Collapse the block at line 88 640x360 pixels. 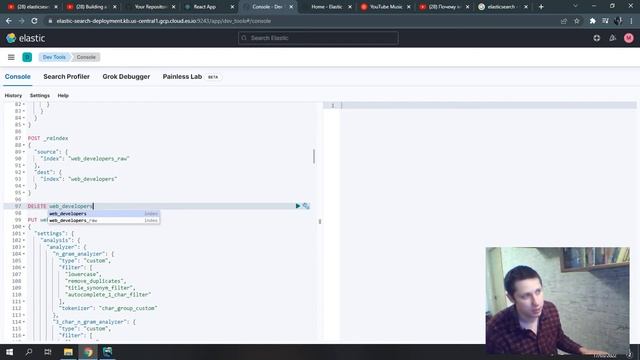24,145
